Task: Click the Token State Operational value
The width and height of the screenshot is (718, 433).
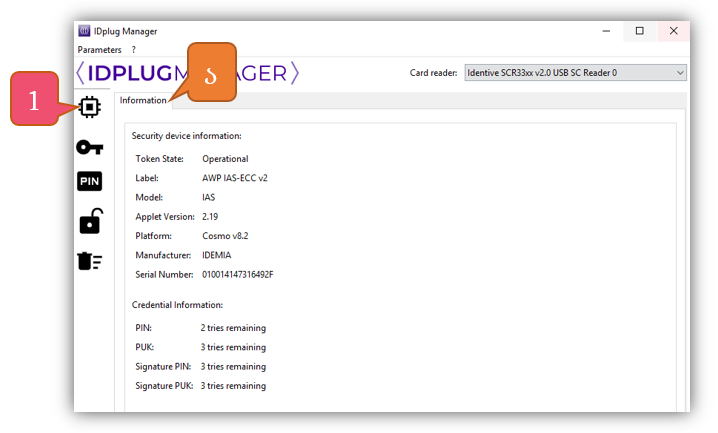Action: click(225, 159)
